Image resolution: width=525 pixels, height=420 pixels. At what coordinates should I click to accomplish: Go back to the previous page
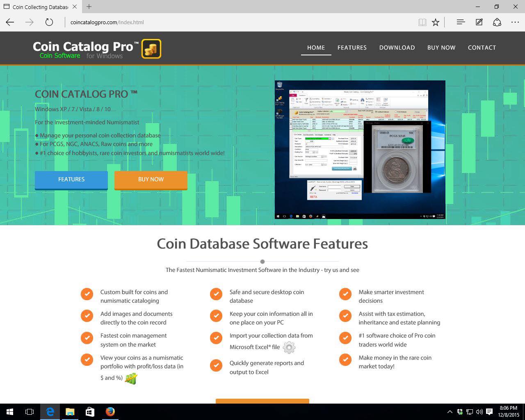(10, 22)
